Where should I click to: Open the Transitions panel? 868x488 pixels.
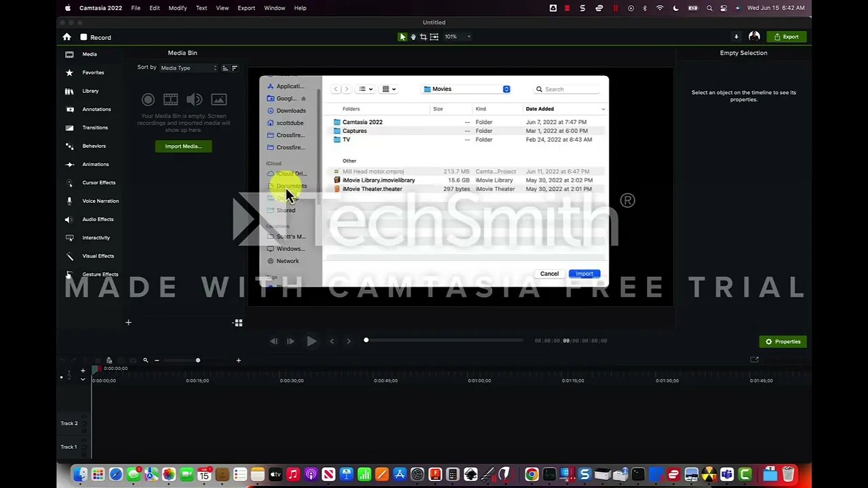click(87, 127)
